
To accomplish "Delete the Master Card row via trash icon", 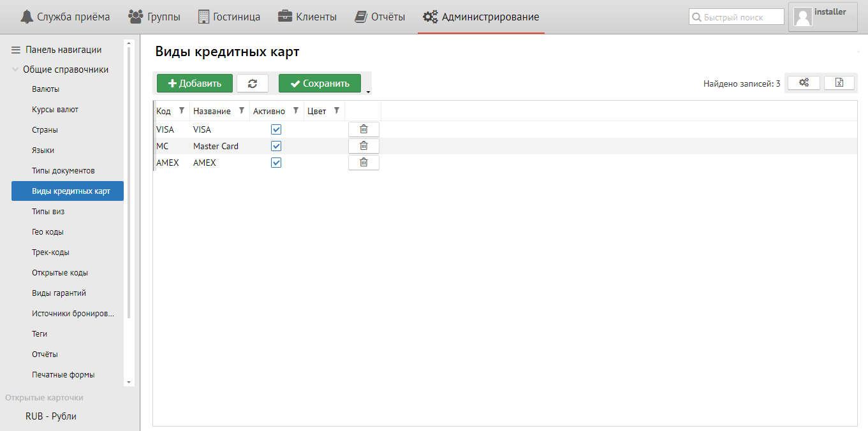I will point(364,146).
